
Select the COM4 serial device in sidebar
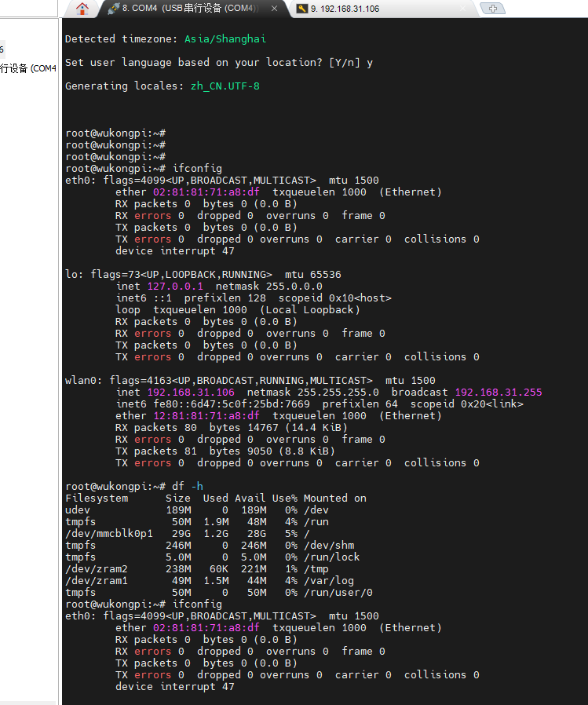pos(28,68)
